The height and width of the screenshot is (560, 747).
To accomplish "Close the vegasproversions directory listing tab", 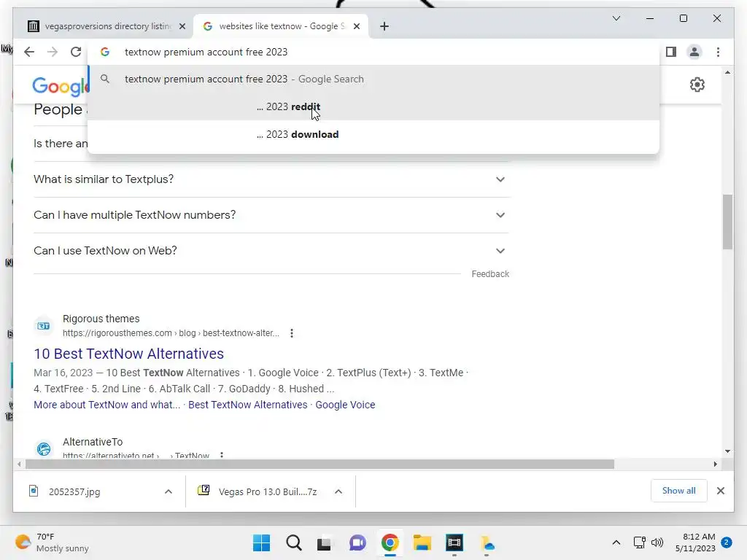I will pos(182,27).
